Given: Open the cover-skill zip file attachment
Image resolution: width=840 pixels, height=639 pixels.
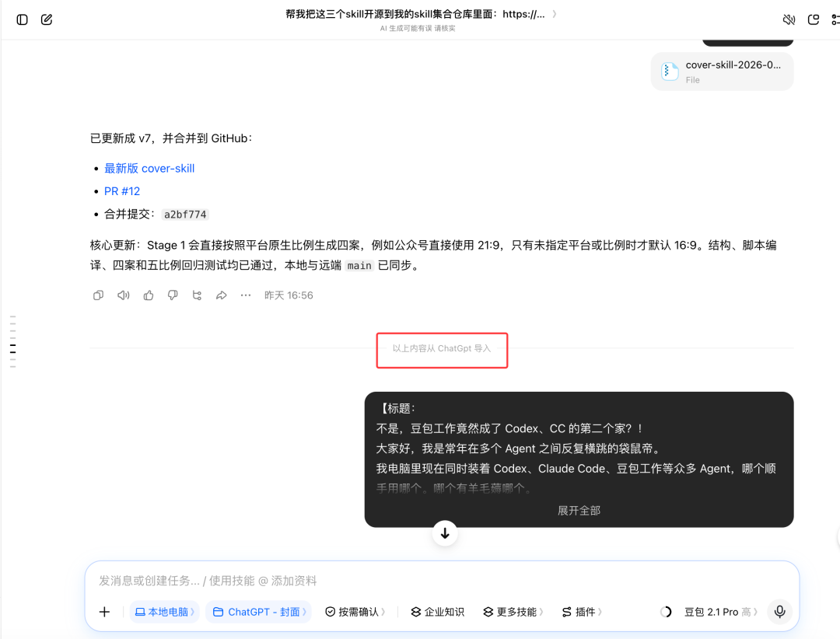Looking at the screenshot, I should tap(722, 72).
